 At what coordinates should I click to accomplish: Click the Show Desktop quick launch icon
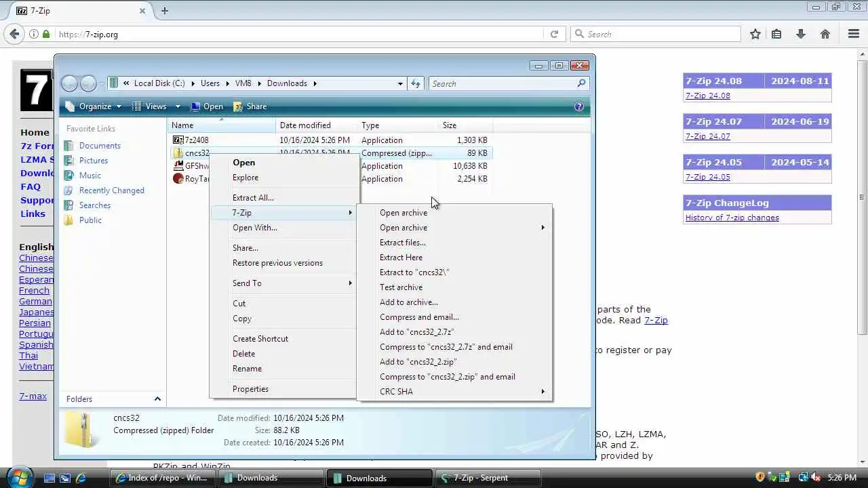click(50, 478)
